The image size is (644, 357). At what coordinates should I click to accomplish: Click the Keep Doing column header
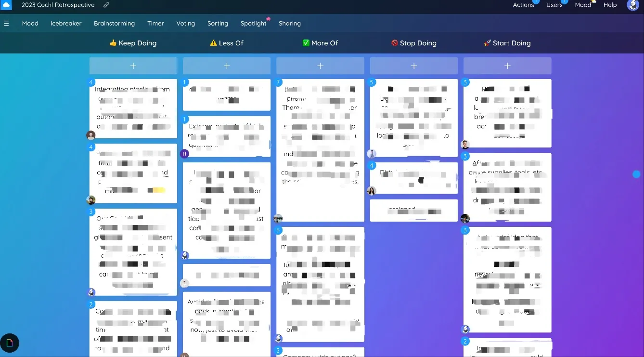[x=133, y=43]
